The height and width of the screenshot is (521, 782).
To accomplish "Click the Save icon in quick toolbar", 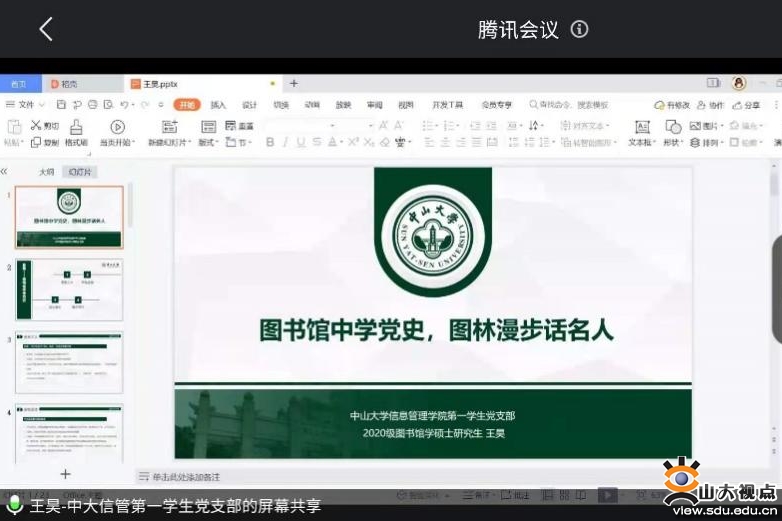I will (61, 105).
